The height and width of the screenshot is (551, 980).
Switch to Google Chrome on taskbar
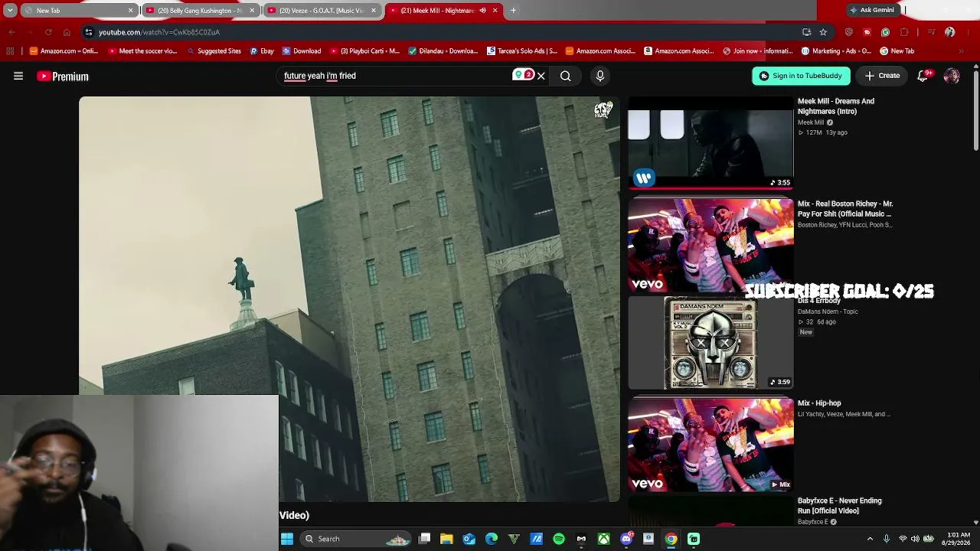(x=671, y=539)
